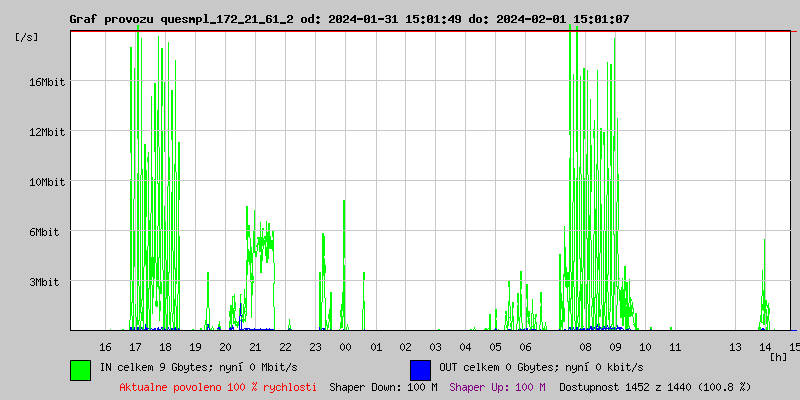
Task: Click the red 'Aktualne povoleno 100 % rychlosti' text
Action: [218, 387]
